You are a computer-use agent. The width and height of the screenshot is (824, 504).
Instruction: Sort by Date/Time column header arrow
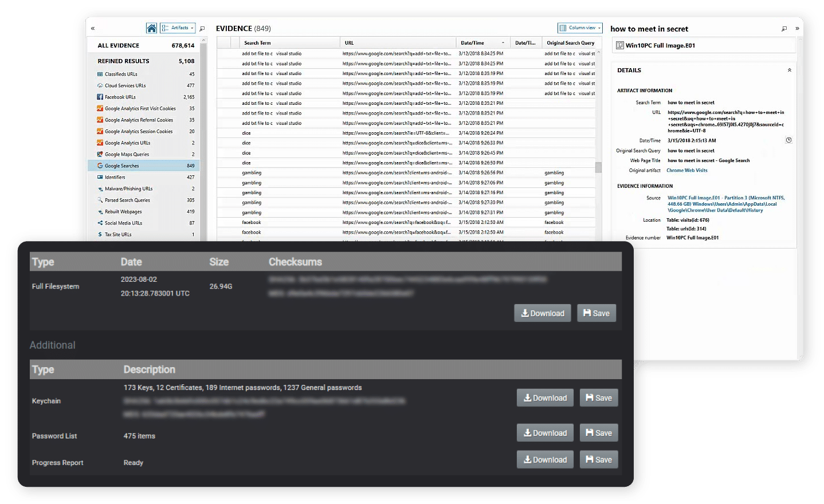pos(503,43)
